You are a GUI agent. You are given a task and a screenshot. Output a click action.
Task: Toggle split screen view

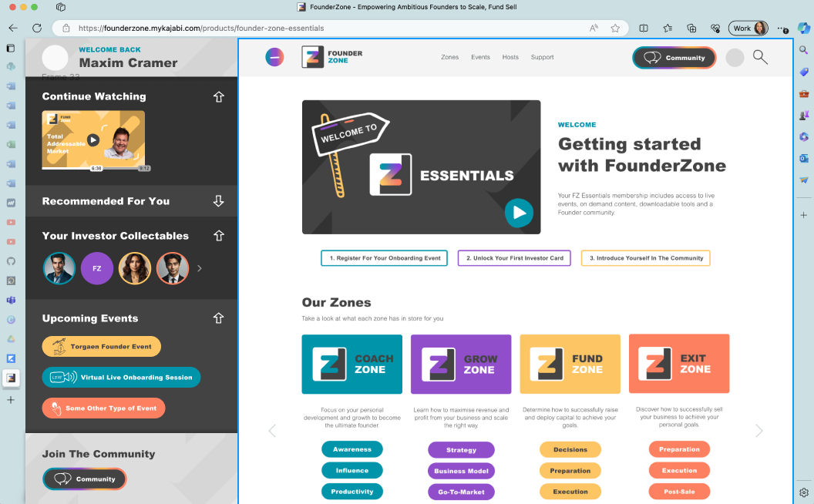click(x=643, y=28)
